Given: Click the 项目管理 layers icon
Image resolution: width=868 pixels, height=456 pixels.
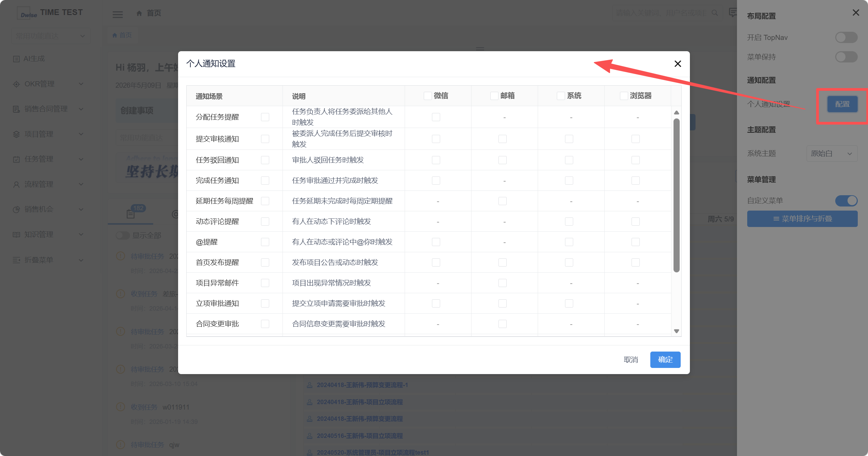Looking at the screenshot, I should (x=16, y=134).
